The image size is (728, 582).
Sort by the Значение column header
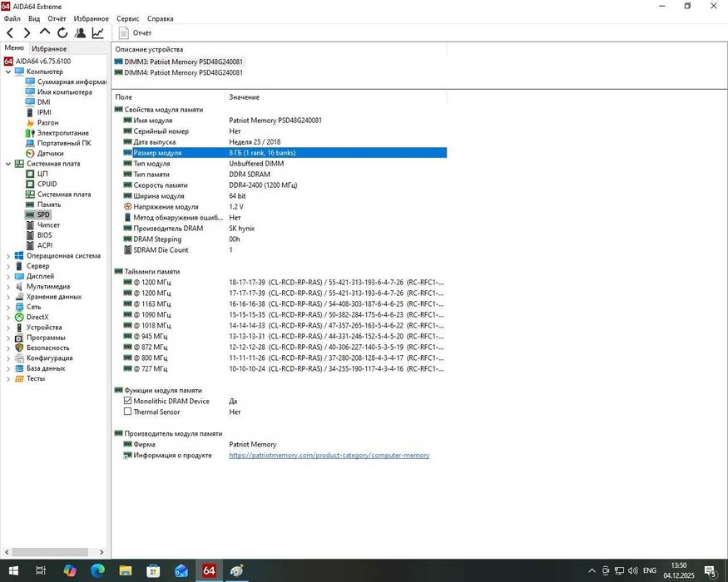336,97
